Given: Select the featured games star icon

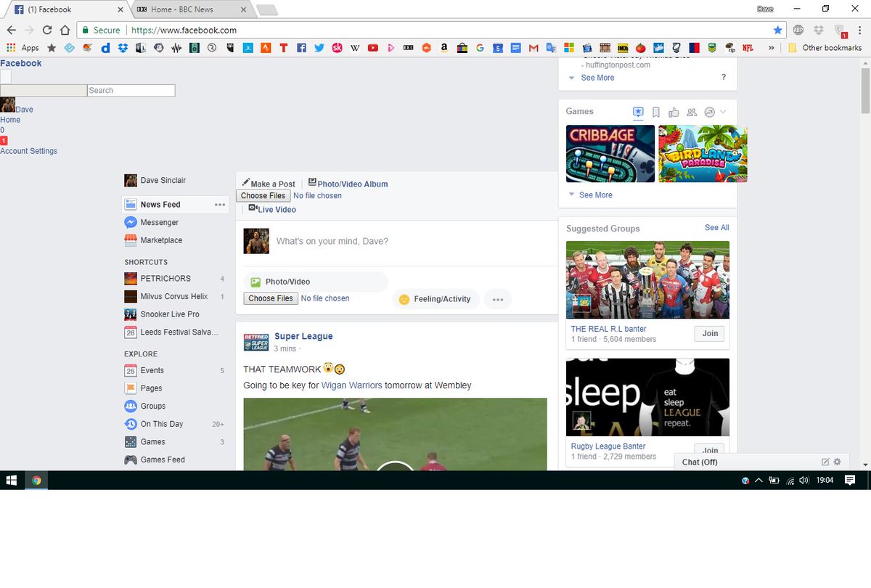Looking at the screenshot, I should [638, 113].
